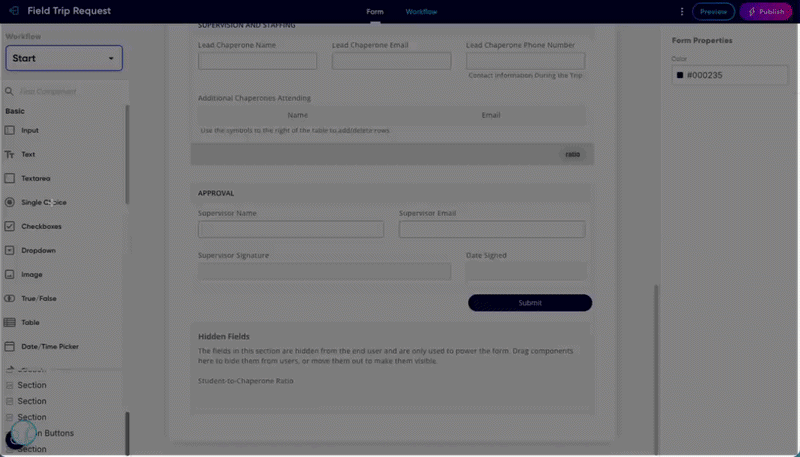Click the True/False component label
800x457 pixels.
pyautogui.click(x=39, y=298)
